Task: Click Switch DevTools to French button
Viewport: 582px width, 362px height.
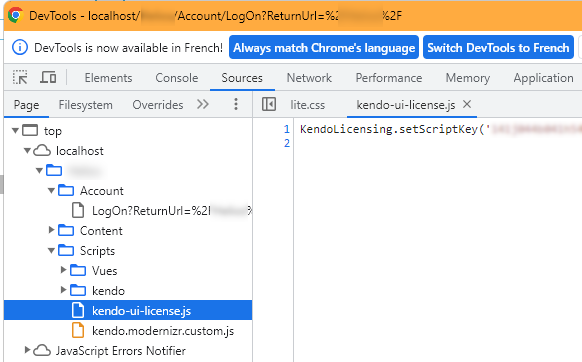Action: [x=498, y=48]
